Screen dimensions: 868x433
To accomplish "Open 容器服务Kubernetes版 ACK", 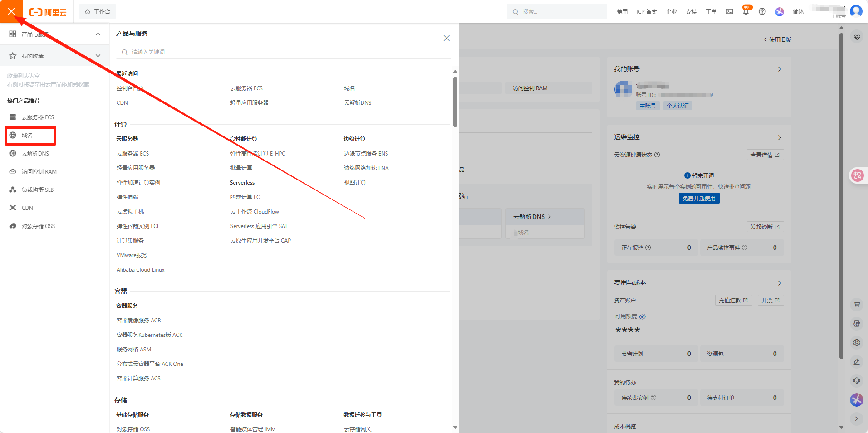I will [x=149, y=335].
